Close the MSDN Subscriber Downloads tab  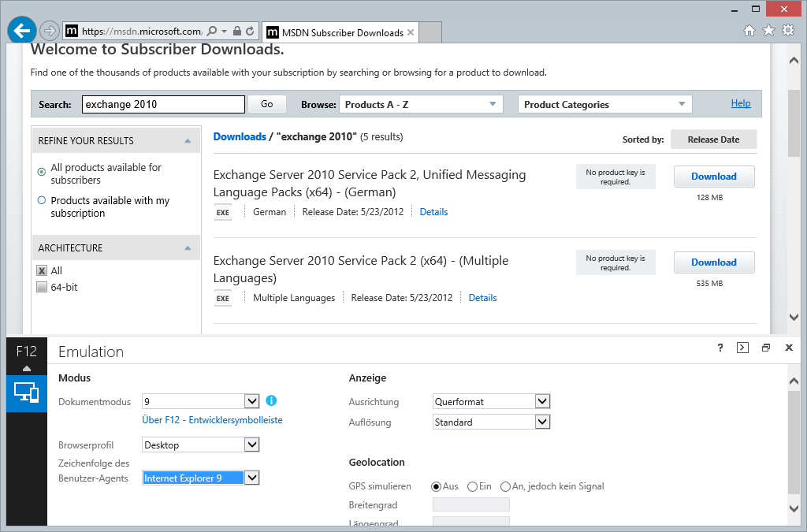point(411,32)
